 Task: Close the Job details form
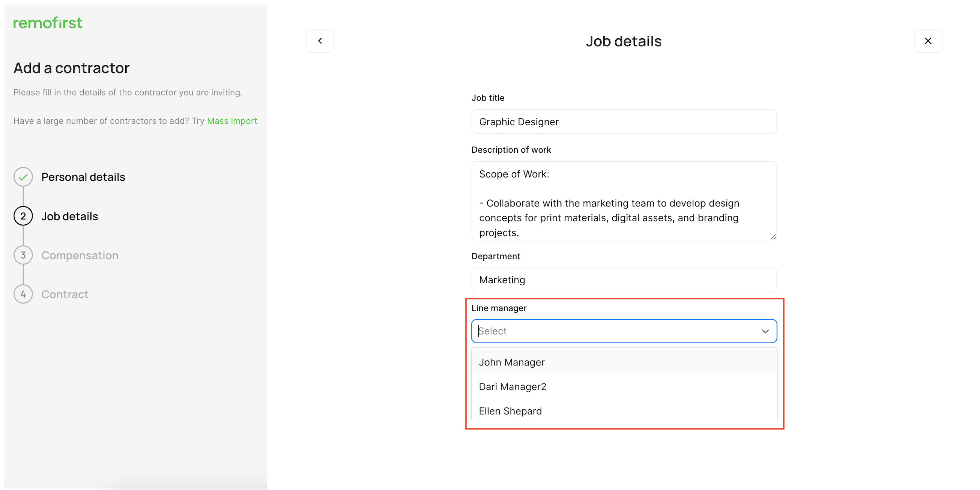928,41
